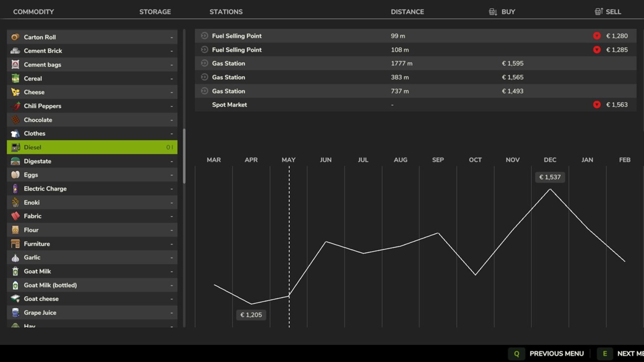Click the December €1,537 price peak label
Viewport: 644px width, 362px height.
click(550, 177)
